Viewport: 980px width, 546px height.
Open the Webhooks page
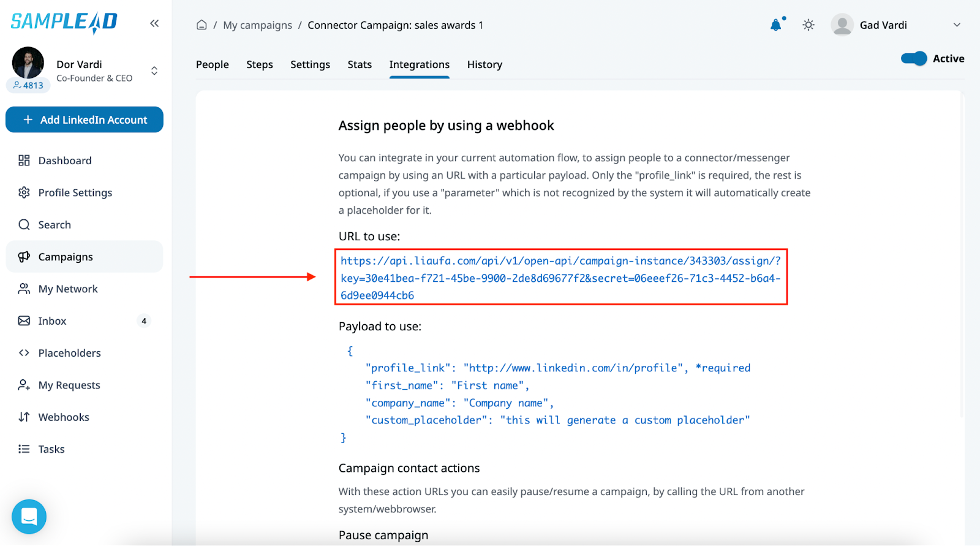point(64,417)
